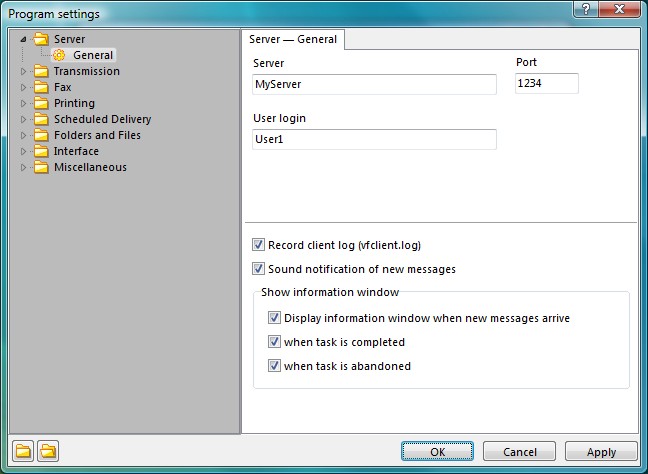Click the Miscellaneous folder icon
Viewport: 648px width, 474px height.
(x=41, y=167)
